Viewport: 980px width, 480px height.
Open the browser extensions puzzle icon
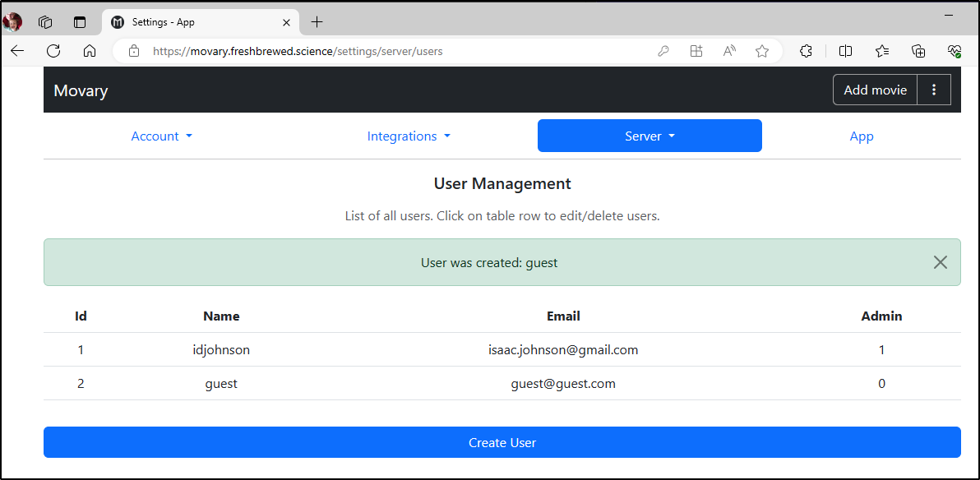(x=807, y=51)
